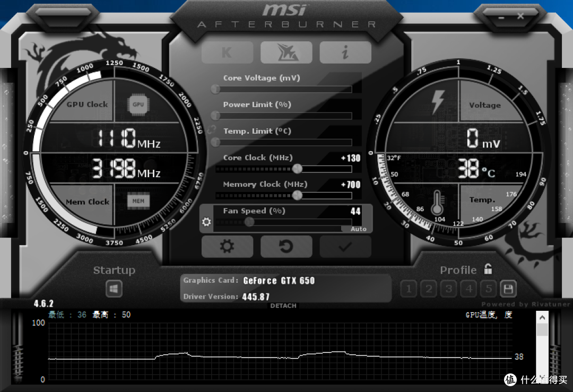573x392 pixels.
Task: Click the Memory Clock +700 value
Action: tap(351, 185)
